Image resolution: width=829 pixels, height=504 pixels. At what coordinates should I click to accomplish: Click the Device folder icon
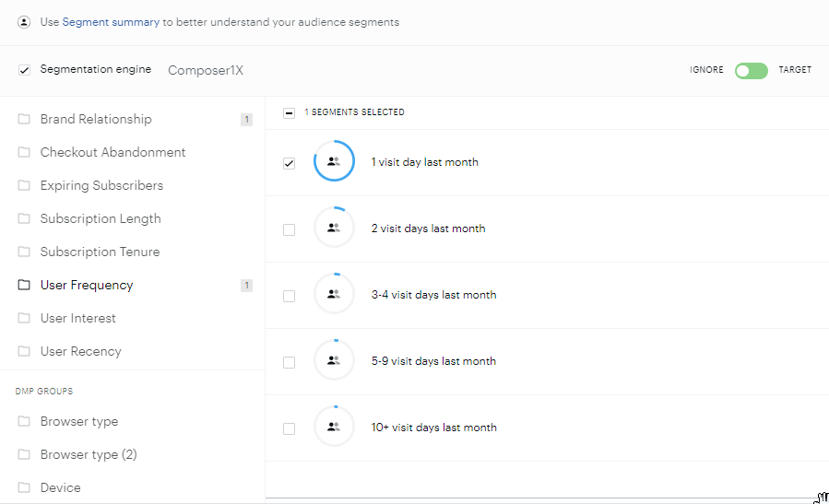(24, 487)
